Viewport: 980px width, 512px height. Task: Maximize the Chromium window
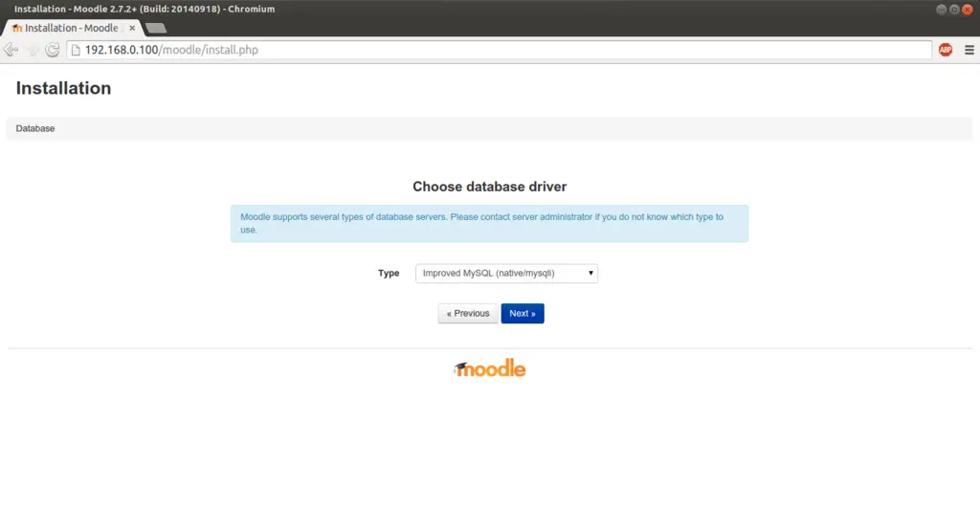(x=954, y=10)
